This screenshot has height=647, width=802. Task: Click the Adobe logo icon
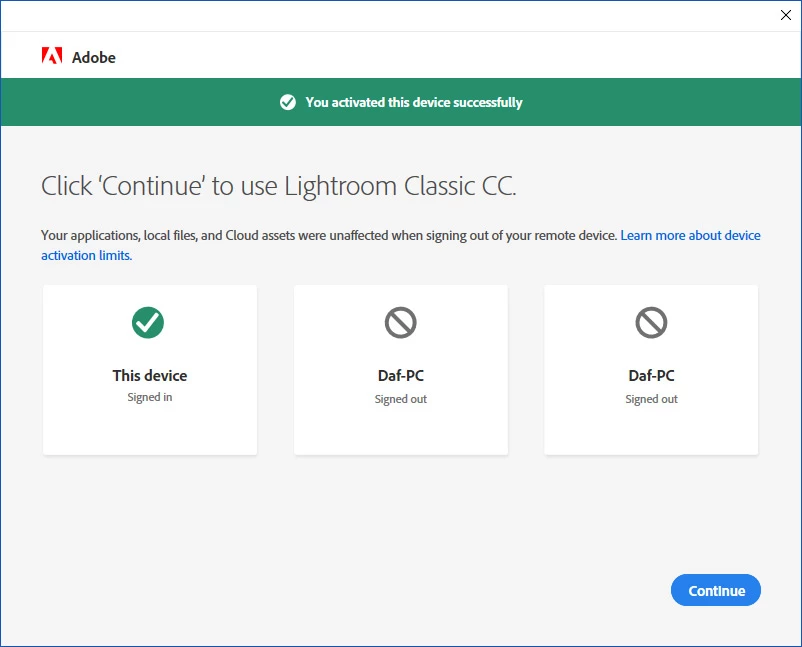click(x=52, y=56)
